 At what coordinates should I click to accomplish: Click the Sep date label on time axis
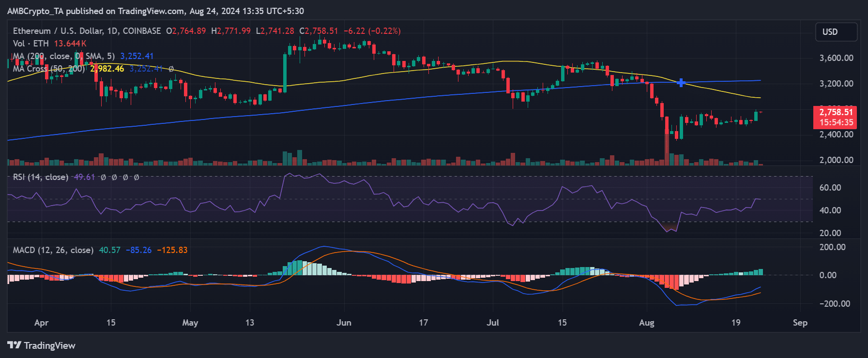coord(800,323)
